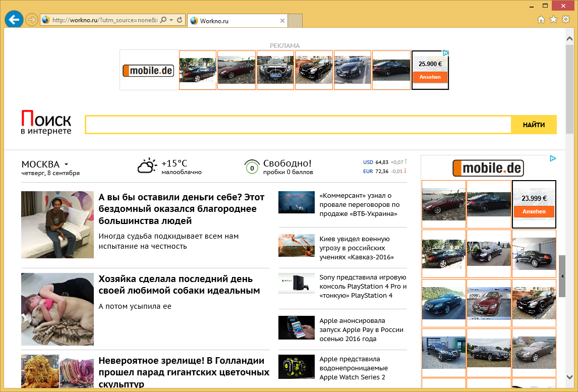Click the magnifier search icon in address bar

162,20
